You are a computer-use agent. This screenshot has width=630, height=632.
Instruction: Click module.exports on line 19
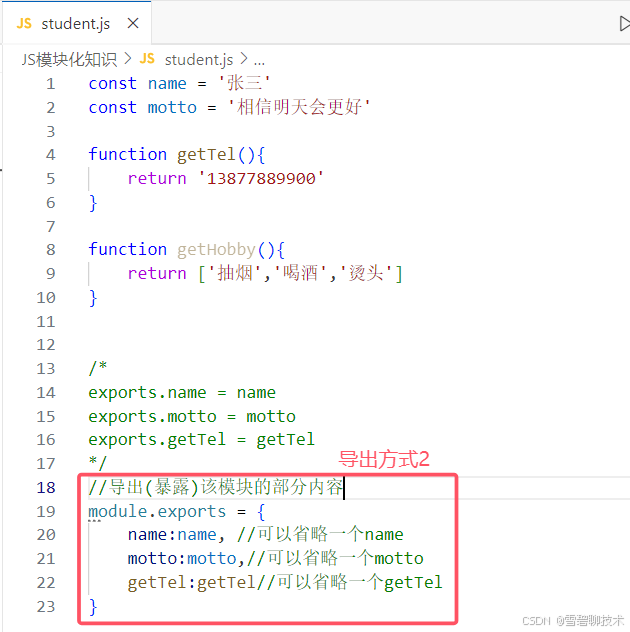tap(157, 511)
